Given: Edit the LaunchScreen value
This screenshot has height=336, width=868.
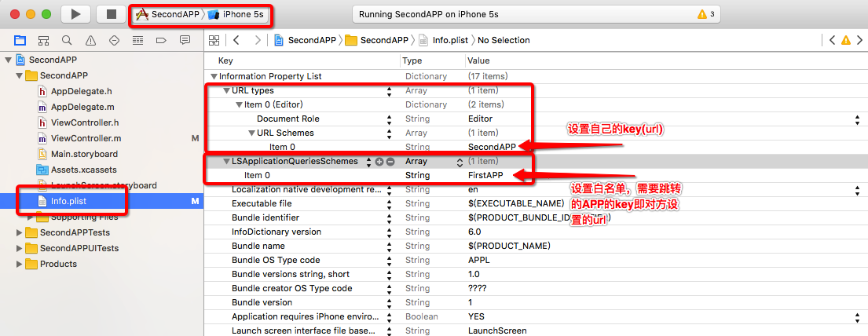Looking at the screenshot, I should click(497, 331).
